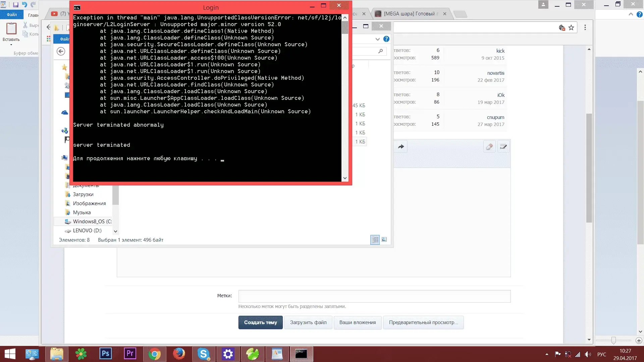Screen dimensions: 644x362
Task: Click the Back arrow in Explorer window
Action: click(61, 51)
